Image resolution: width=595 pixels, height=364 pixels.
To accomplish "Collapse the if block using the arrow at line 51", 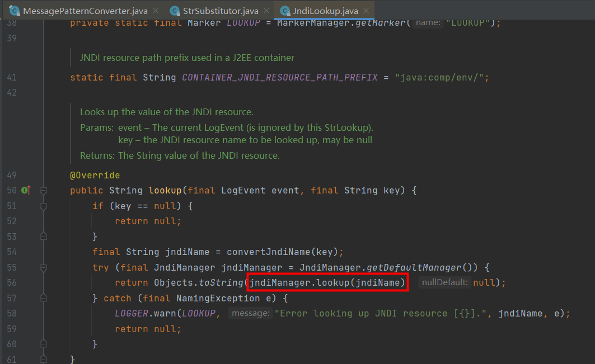I will pos(43,205).
